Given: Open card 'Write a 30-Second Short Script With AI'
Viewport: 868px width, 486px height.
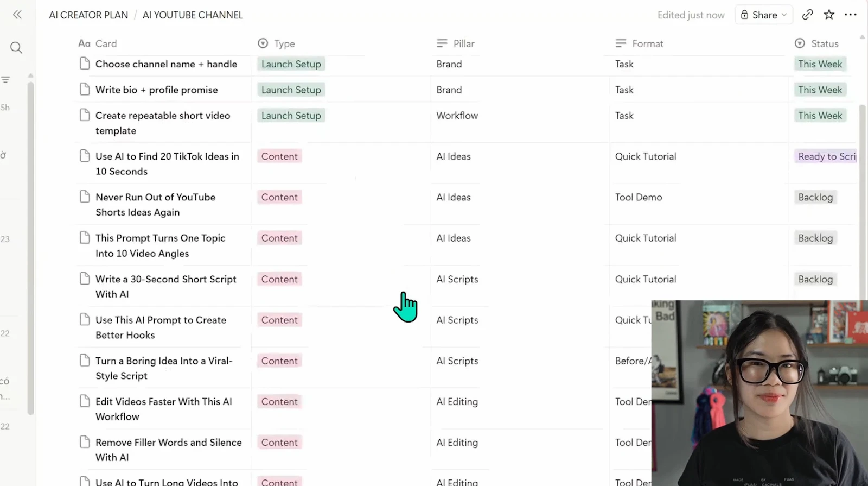Looking at the screenshot, I should point(166,286).
